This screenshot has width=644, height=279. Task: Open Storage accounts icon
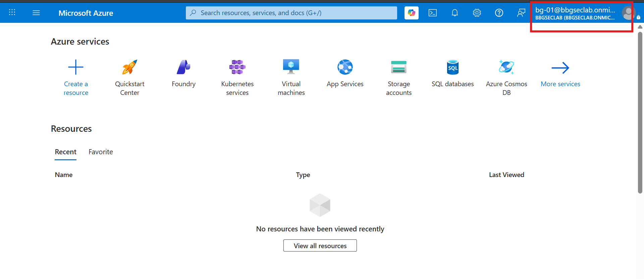[x=399, y=67]
